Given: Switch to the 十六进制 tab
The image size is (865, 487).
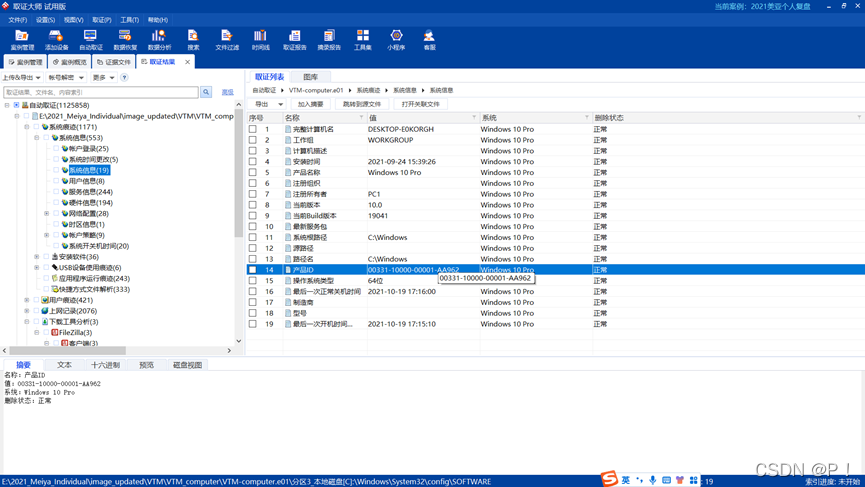Looking at the screenshot, I should 105,365.
